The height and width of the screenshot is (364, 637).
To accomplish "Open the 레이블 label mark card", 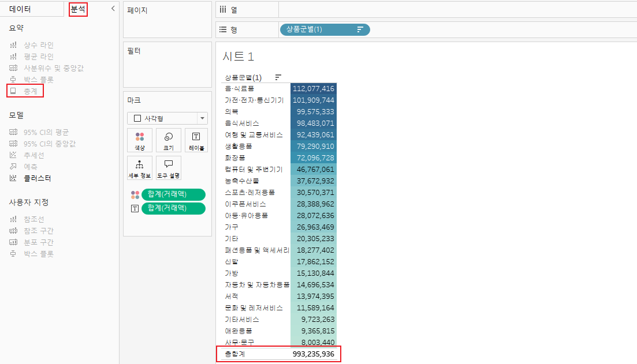I will (196, 140).
